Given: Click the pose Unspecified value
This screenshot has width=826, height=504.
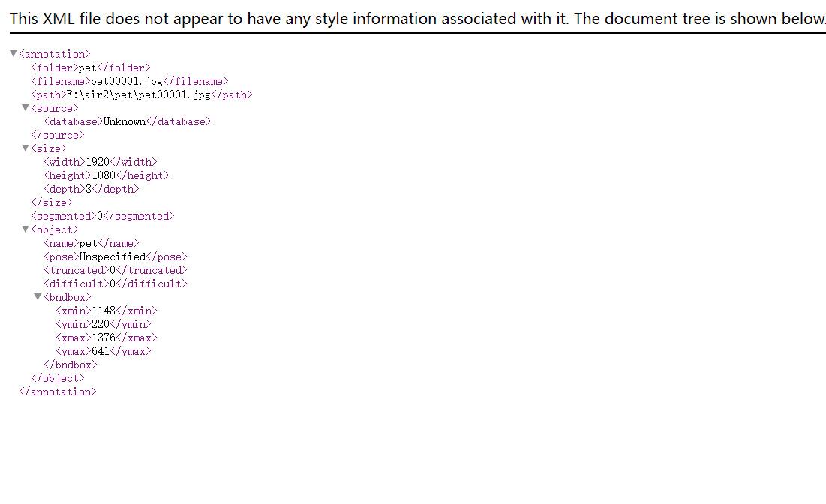Looking at the screenshot, I should pyautogui.click(x=113, y=256).
